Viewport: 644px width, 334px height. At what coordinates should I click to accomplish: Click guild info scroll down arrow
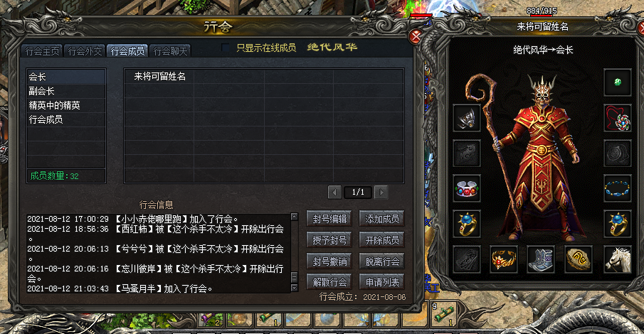(294, 289)
